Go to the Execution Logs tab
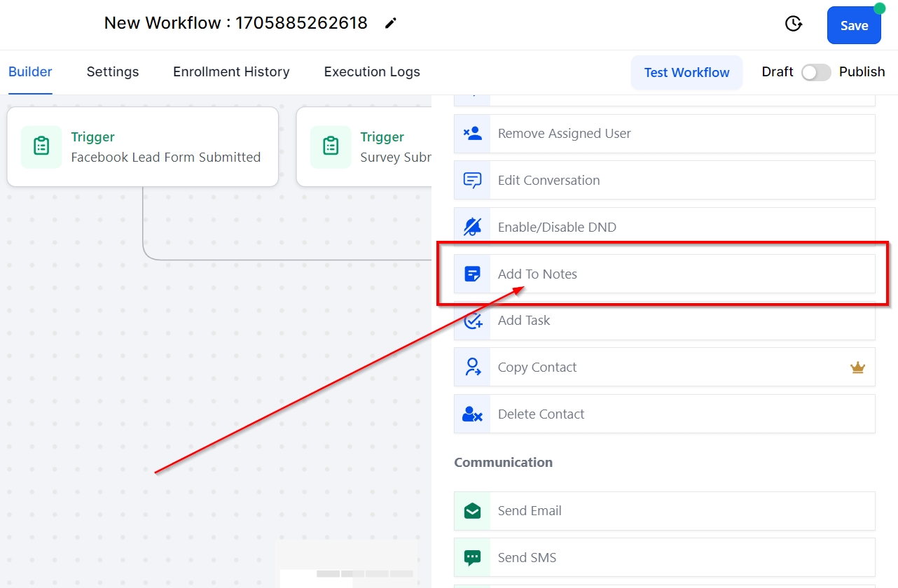Image resolution: width=898 pixels, height=588 pixels. [372, 72]
